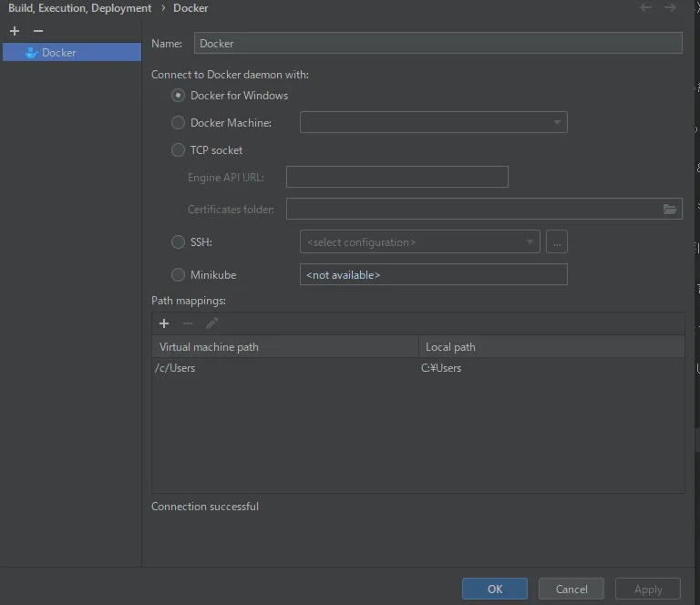The width and height of the screenshot is (700, 605).
Task: Add a new path mapping
Action: point(164,323)
